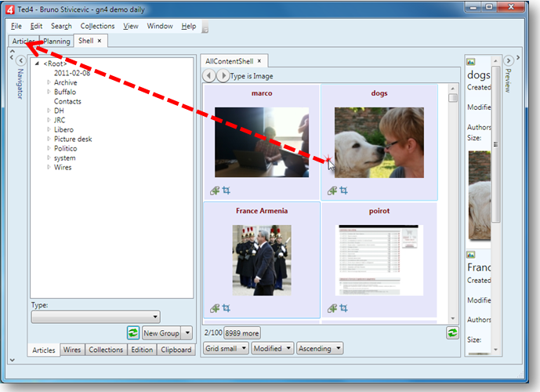Switch to the Planning tab
The width and height of the screenshot is (540, 392).
[x=56, y=41]
